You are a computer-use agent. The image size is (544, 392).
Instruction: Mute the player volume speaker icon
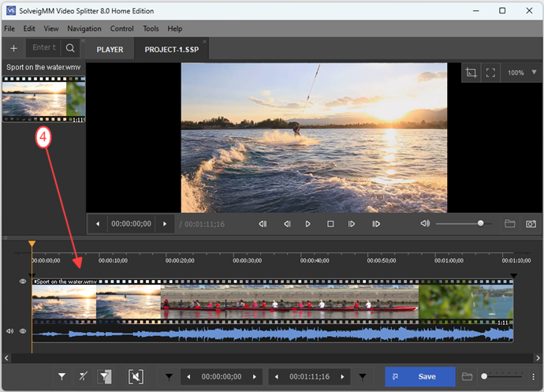click(425, 223)
